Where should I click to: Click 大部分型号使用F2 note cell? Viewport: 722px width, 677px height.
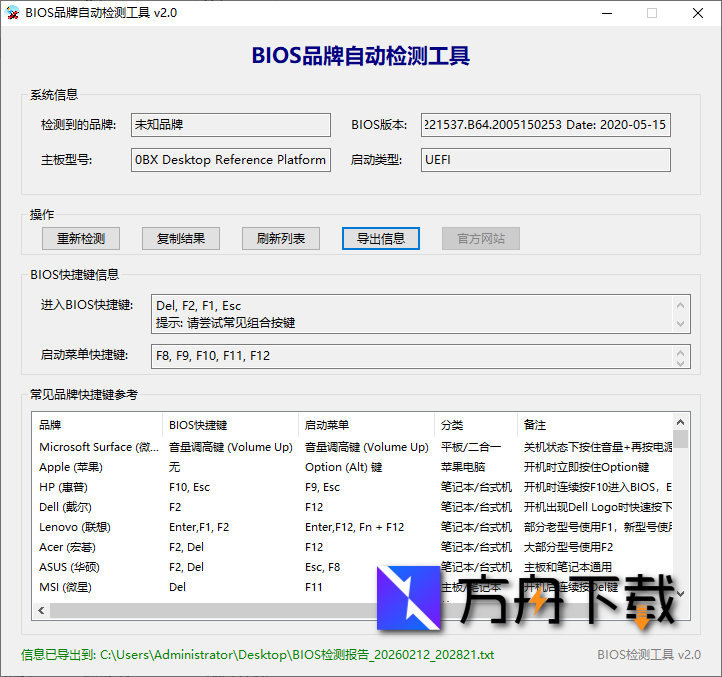pos(568,547)
